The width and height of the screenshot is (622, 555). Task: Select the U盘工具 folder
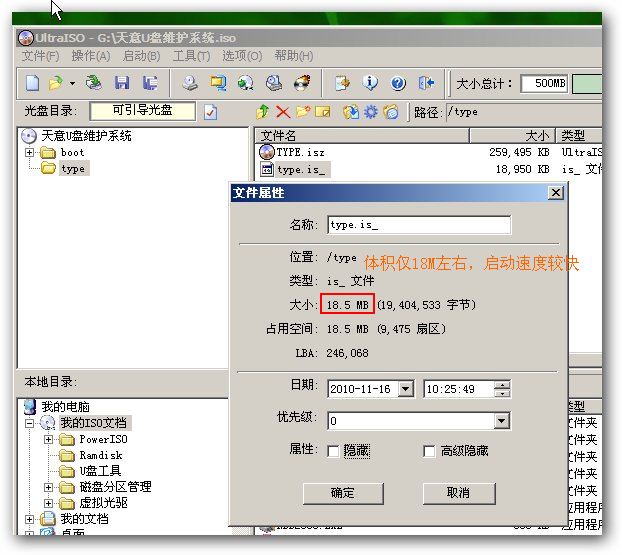(x=100, y=471)
